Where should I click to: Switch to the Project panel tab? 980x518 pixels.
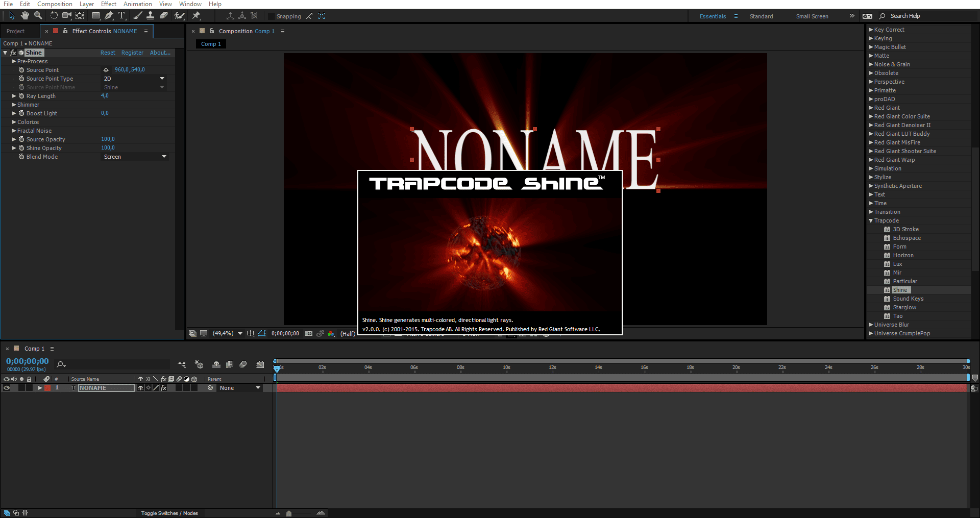pyautogui.click(x=15, y=31)
